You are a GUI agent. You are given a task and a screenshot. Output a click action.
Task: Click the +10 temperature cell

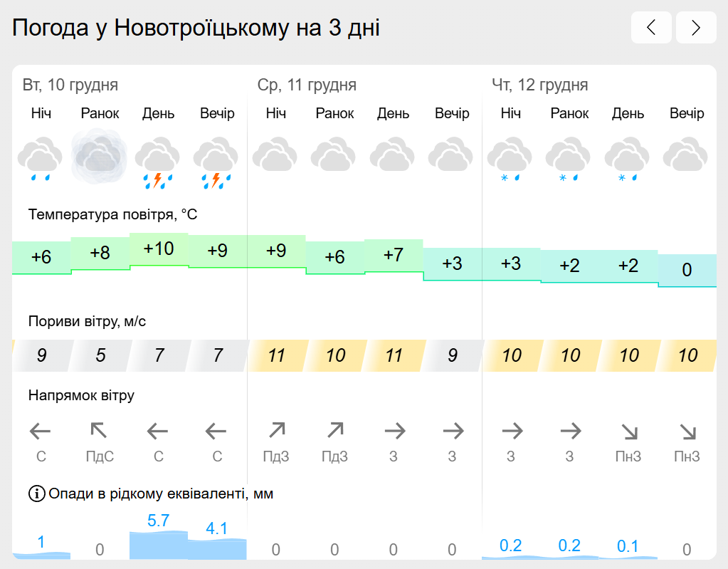click(159, 249)
